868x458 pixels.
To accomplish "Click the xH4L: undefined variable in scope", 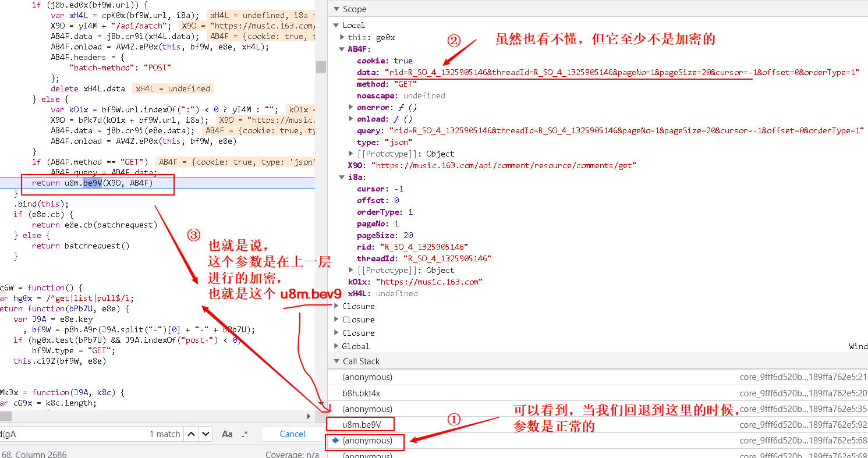I will 382,293.
